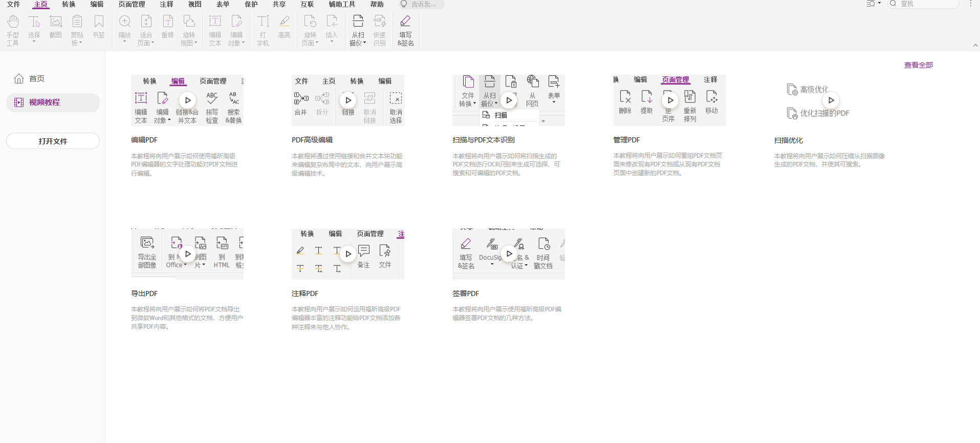Click the Tell Me (告诉我) search field

coord(422,4)
